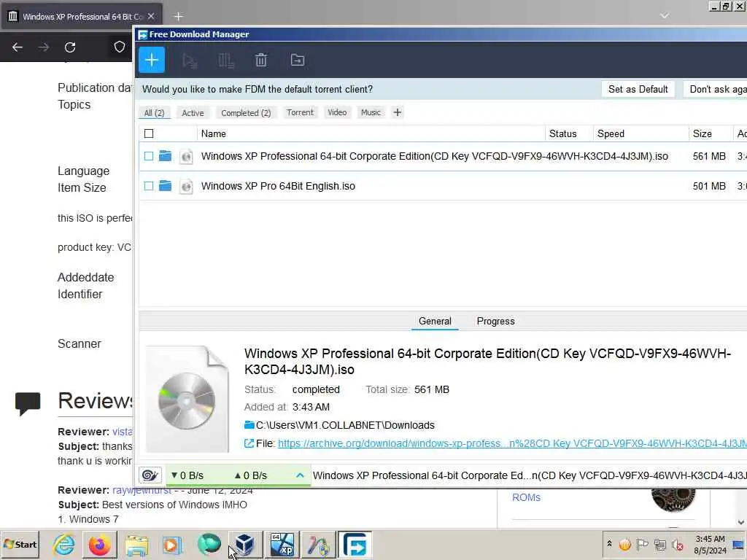
Task: Select the Completed (2) filter tab
Action: [246, 113]
